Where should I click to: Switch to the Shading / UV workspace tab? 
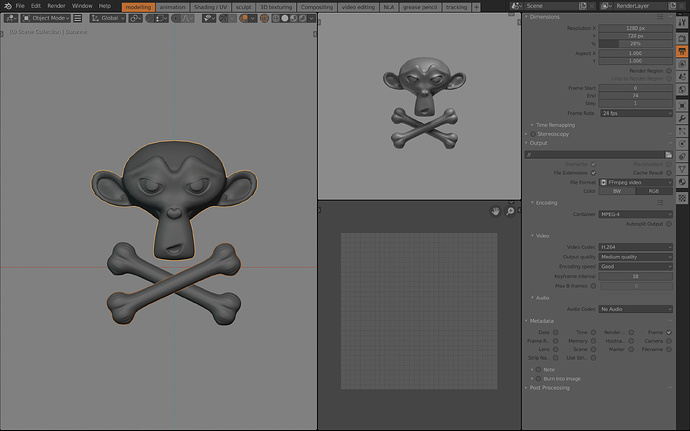click(210, 7)
